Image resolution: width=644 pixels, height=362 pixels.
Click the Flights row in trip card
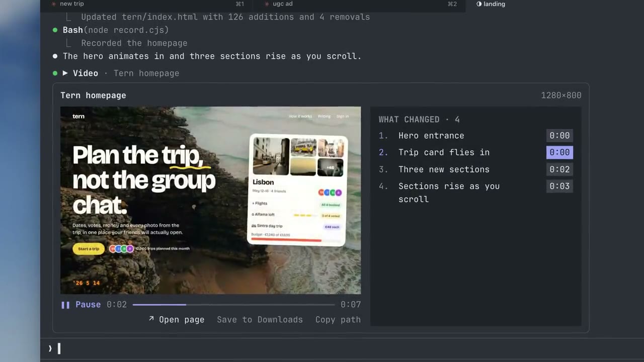coord(296,204)
